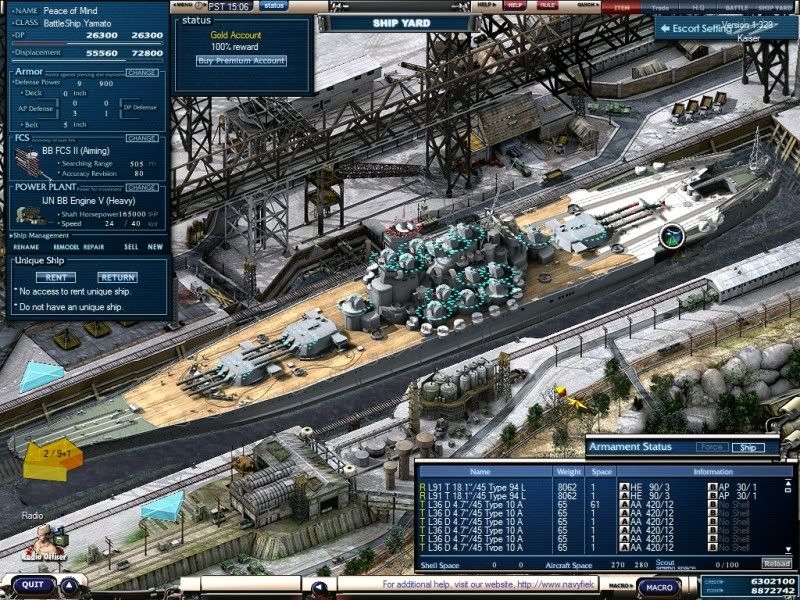Screen dimensions: 800x600
Task: Click the scout aircraft circle icon on the ship
Action: pos(672,236)
